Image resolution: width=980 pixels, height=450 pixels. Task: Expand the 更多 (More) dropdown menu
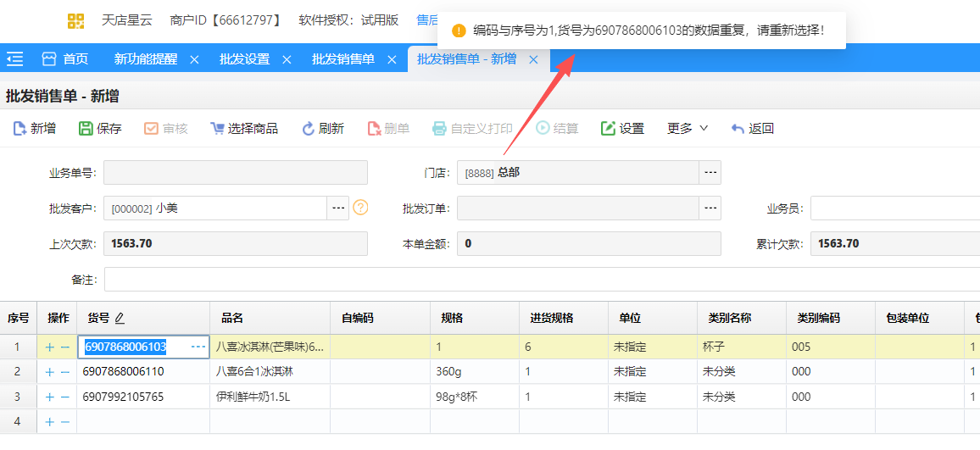click(x=688, y=129)
